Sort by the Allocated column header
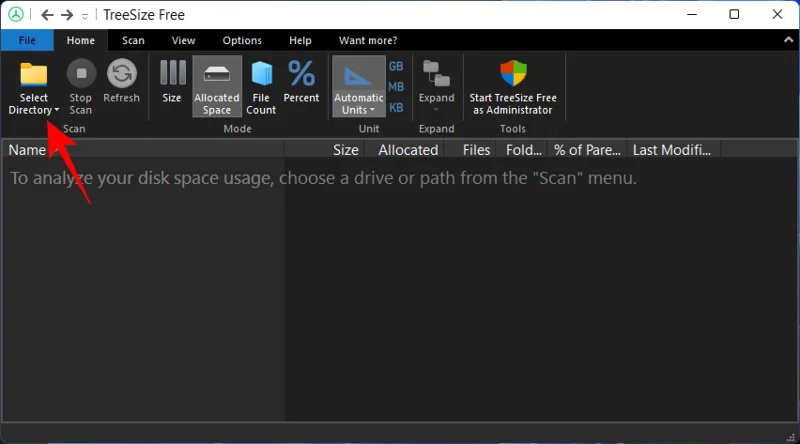Screen dimensions: 800x444 click(405, 150)
